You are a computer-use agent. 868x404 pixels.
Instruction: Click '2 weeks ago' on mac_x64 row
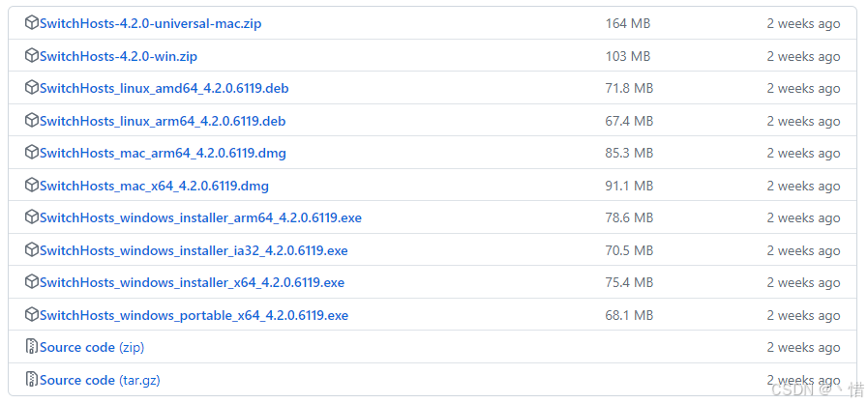click(x=803, y=186)
